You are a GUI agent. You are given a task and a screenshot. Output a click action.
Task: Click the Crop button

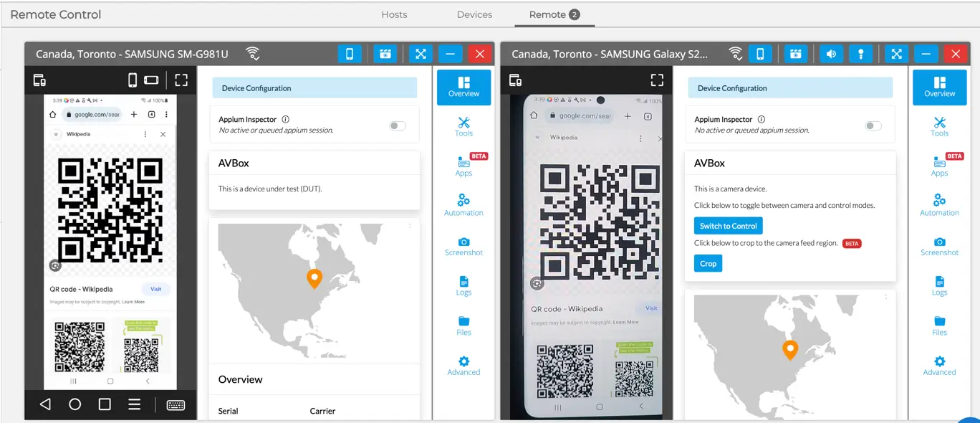coord(708,264)
